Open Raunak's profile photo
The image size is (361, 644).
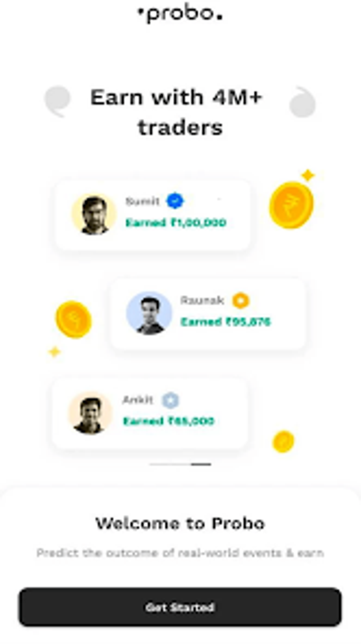tap(149, 313)
